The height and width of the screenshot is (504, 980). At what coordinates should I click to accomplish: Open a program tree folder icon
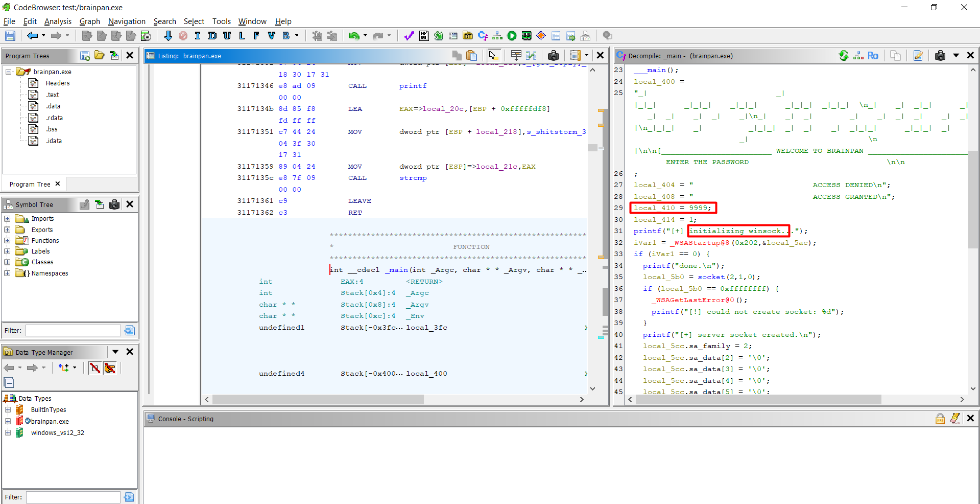[100, 56]
